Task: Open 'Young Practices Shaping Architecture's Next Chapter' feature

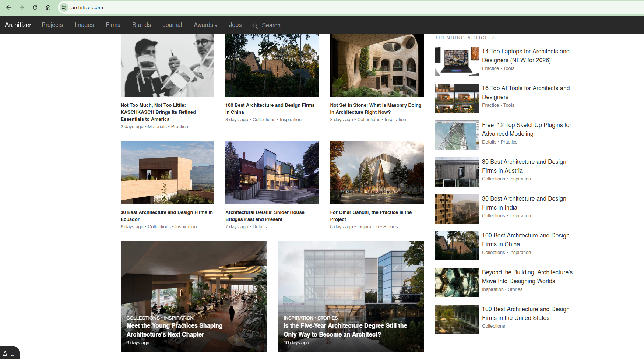Action: 175,330
